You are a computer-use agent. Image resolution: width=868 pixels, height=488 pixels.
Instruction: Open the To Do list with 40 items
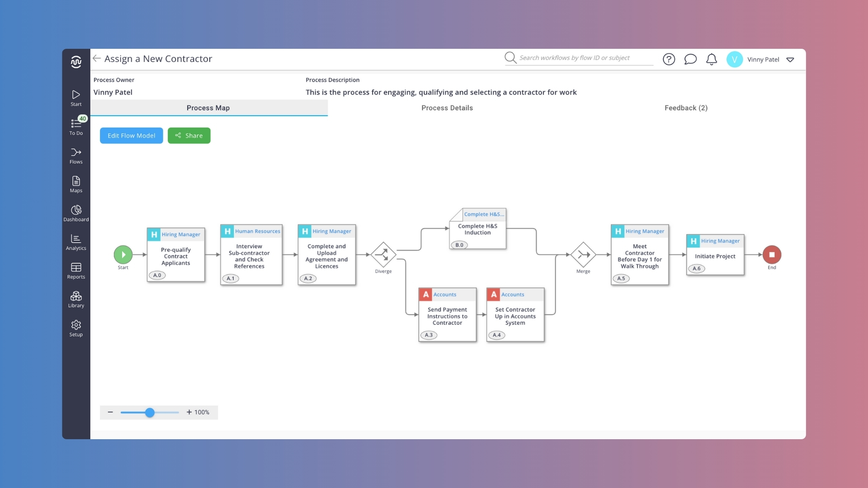75,127
